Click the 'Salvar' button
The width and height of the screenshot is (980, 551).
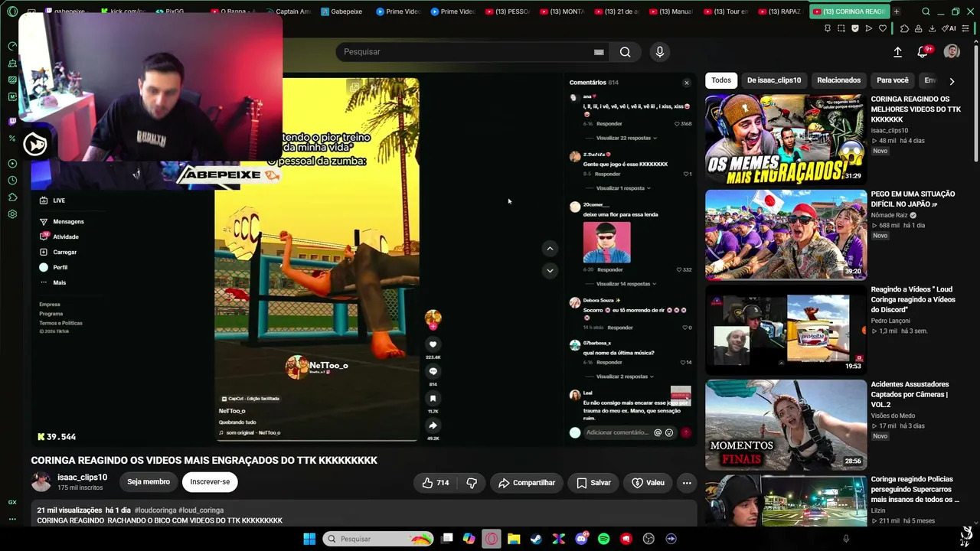pos(593,483)
